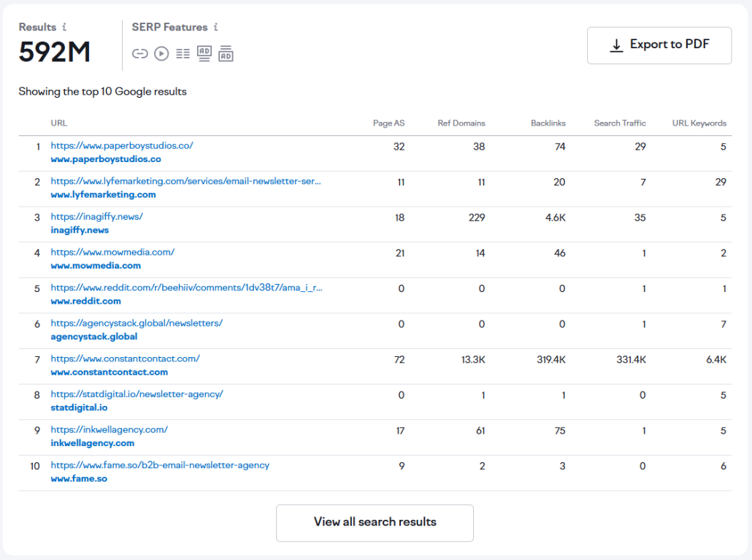This screenshot has height=560, width=752.
Task: Click the 4.6K Backlinks value for inagiffy.news
Action: click(x=556, y=218)
